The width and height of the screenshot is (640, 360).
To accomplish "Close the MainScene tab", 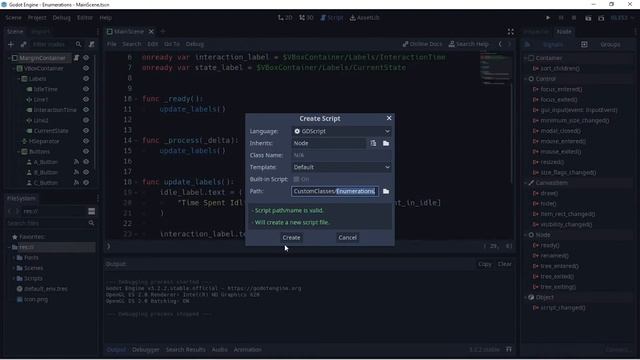I will [151, 31].
